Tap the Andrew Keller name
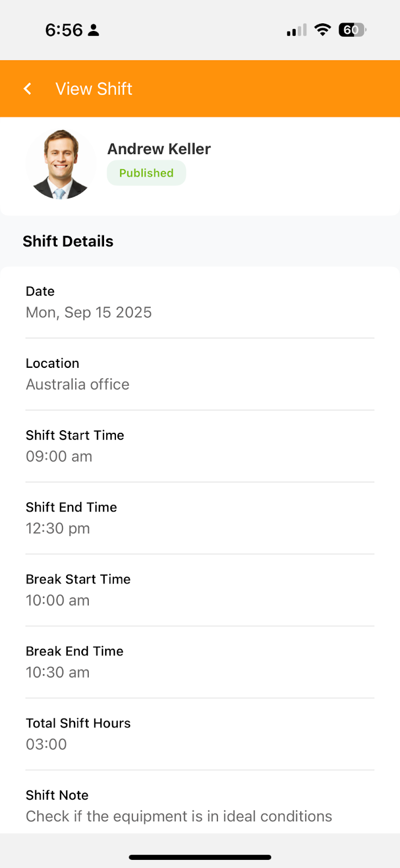This screenshot has width=400, height=868. click(159, 149)
